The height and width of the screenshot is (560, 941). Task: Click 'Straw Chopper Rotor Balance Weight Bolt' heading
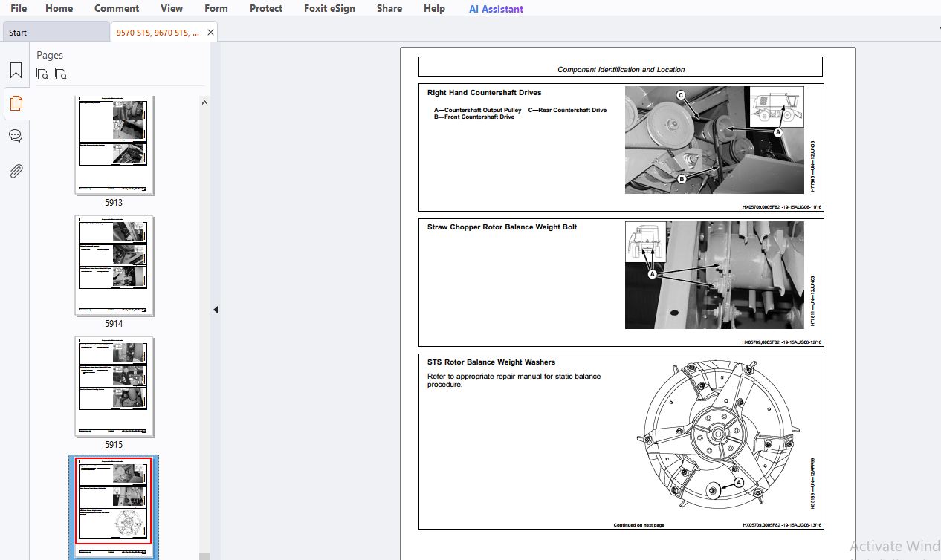click(502, 227)
